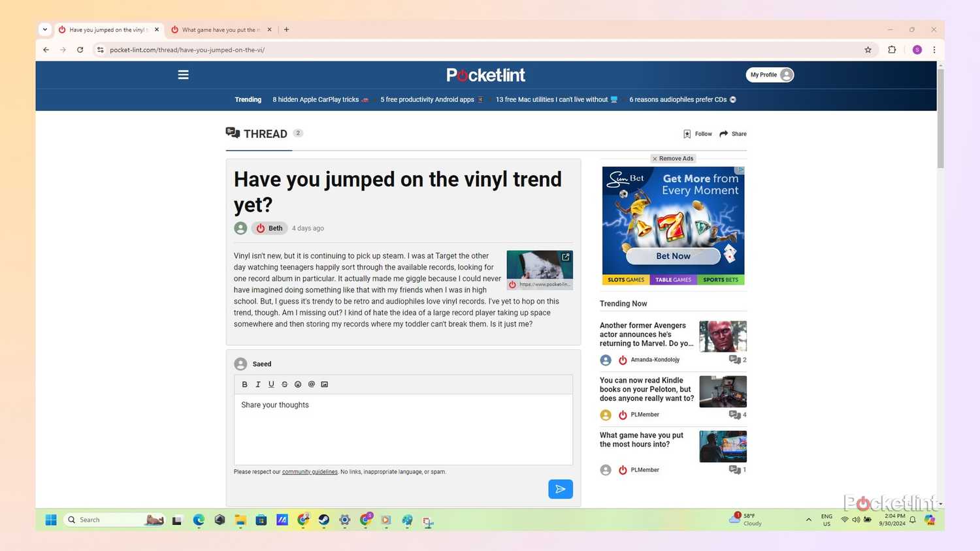Image resolution: width=980 pixels, height=551 pixels.
Task: Click the Remove Ads button
Action: click(x=673, y=159)
